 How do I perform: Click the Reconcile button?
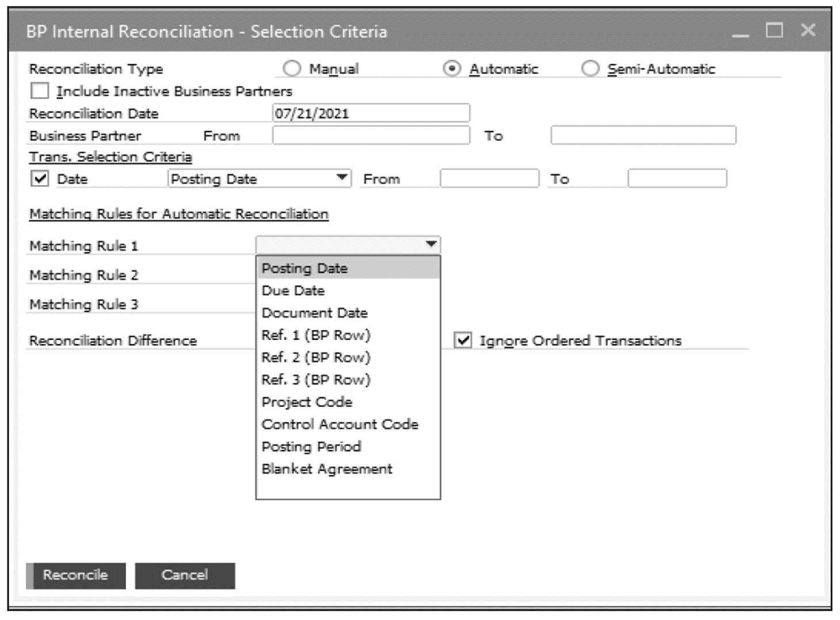[x=76, y=575]
